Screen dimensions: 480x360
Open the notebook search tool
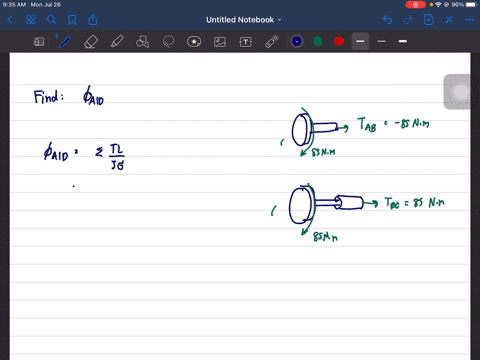[51, 20]
